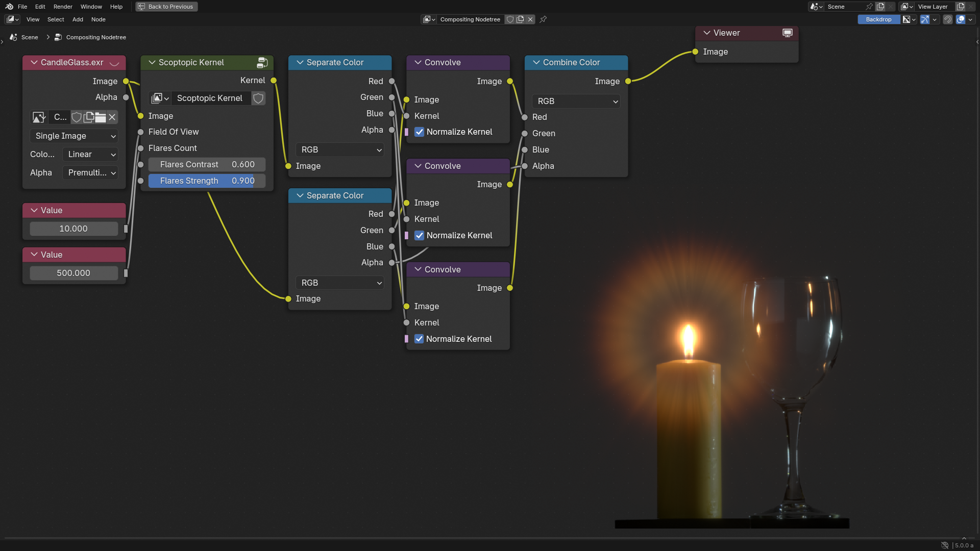Collapse the CandleGlass.exr node
The height and width of the screenshot is (551, 980).
pos(34,62)
